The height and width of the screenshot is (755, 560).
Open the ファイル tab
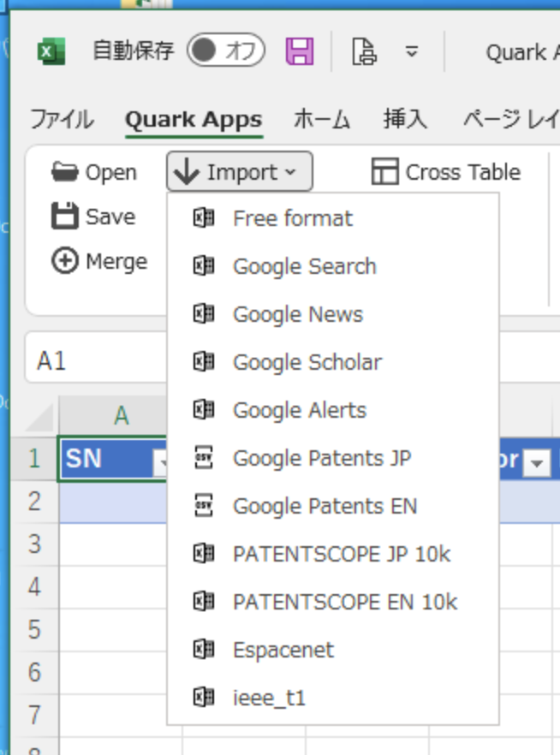coord(62,119)
